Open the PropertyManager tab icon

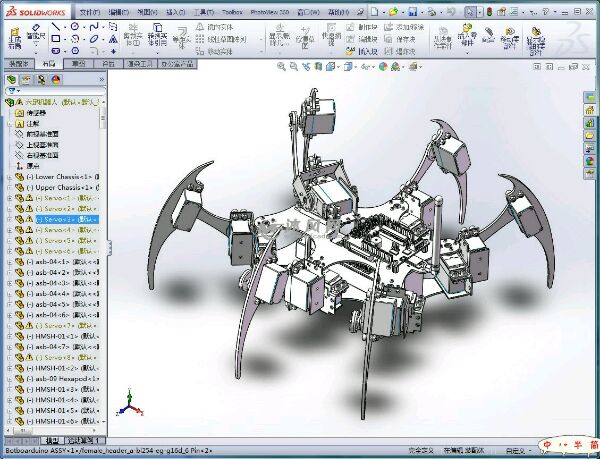pos(26,78)
